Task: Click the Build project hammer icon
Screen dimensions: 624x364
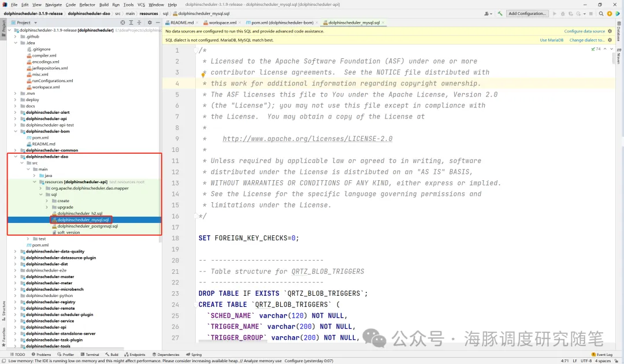Action: [x=502, y=13]
